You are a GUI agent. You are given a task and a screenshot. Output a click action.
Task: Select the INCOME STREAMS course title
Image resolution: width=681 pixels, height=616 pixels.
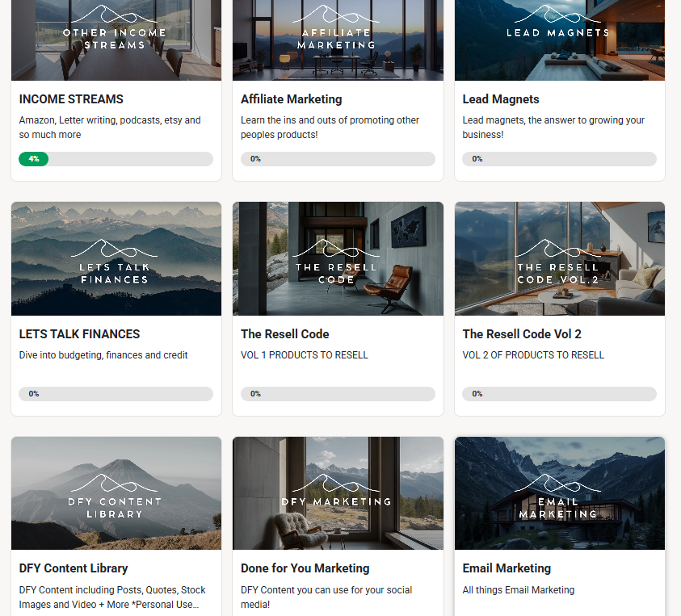click(x=71, y=98)
